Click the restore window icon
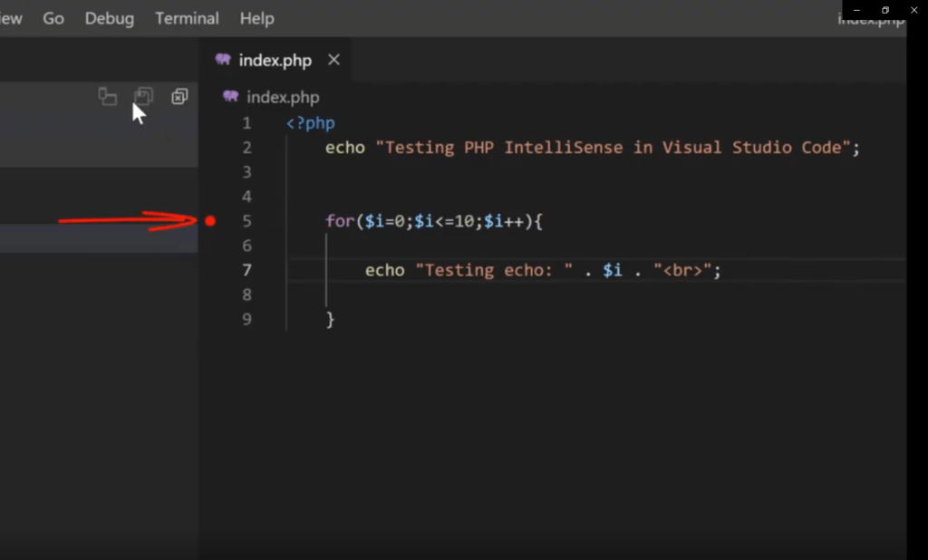This screenshot has height=560, width=928. pyautogui.click(x=884, y=10)
